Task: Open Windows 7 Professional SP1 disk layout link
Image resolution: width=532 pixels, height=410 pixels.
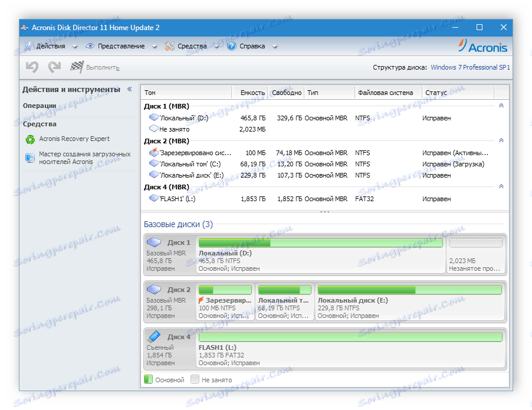Action: pyautogui.click(x=470, y=67)
